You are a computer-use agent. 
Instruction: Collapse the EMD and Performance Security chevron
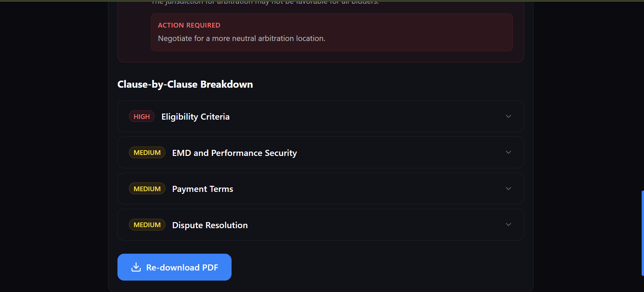[508, 152]
